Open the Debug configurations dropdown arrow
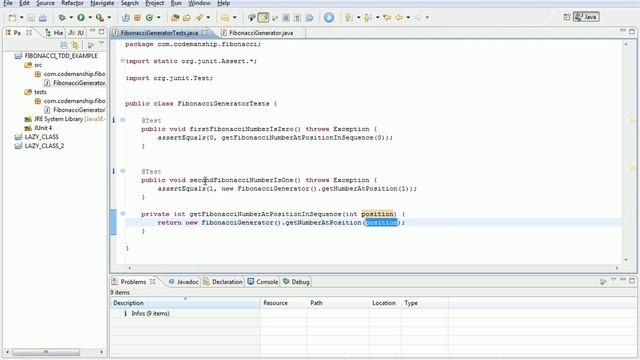Screen dimensions: 640x360 coord(71,18)
